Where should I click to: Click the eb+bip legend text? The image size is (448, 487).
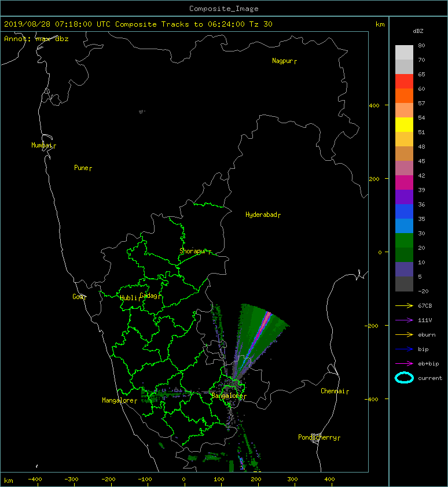[x=428, y=364]
